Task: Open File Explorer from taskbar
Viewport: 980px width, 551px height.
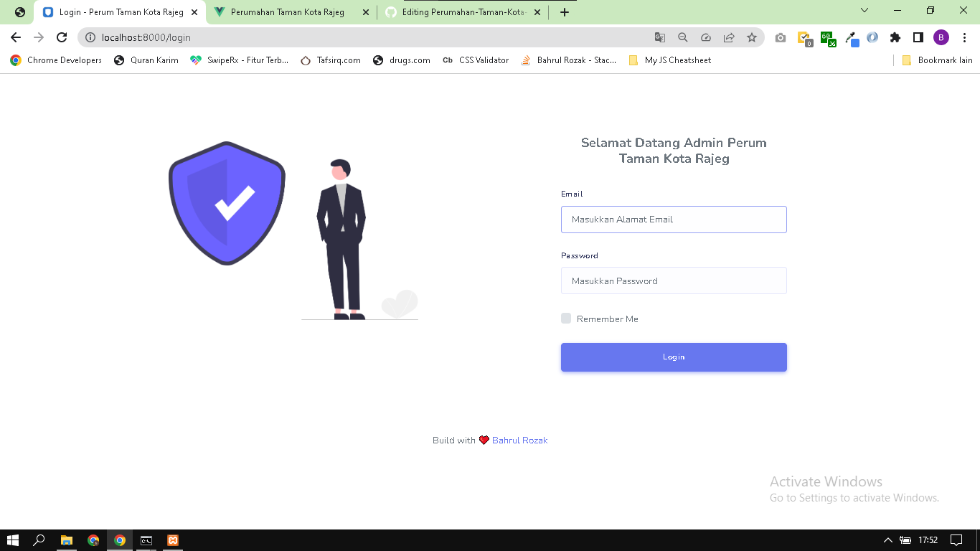Action: (x=66, y=540)
